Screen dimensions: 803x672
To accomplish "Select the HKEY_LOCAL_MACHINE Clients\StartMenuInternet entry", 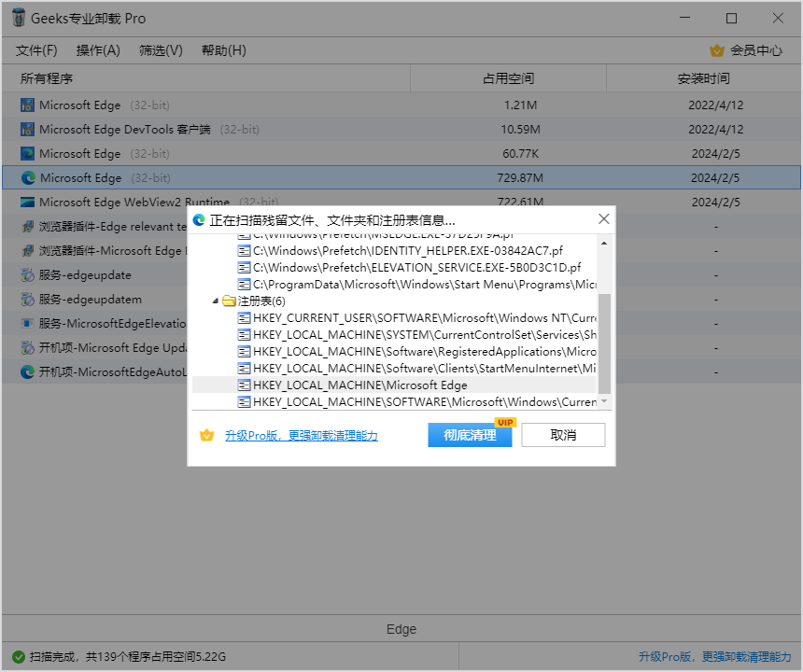I will (x=425, y=369).
